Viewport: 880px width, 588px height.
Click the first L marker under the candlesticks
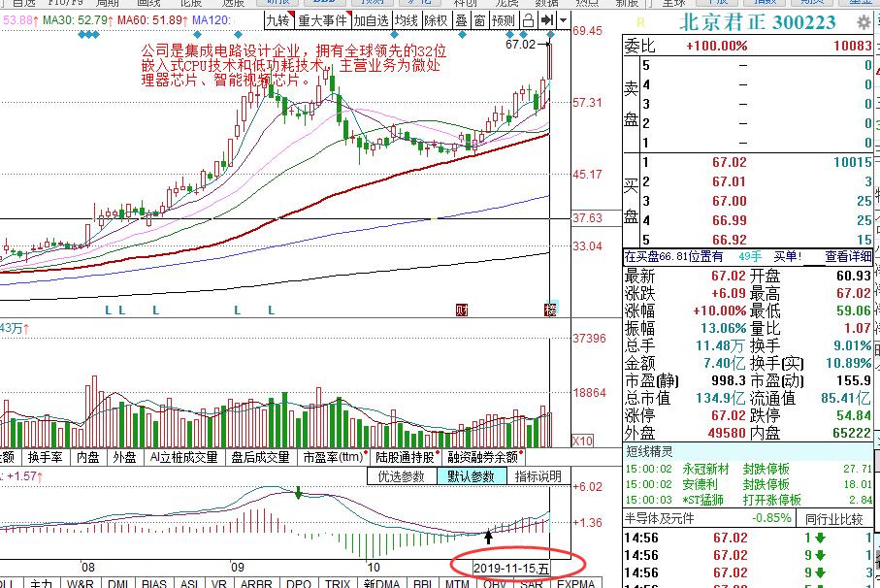(x=109, y=310)
